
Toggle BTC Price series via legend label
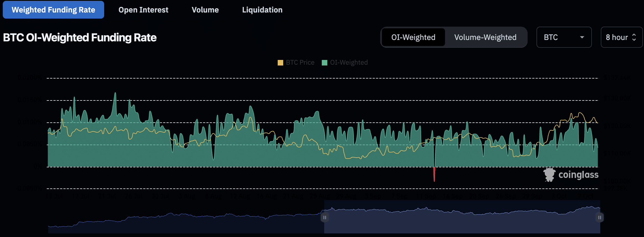point(300,63)
